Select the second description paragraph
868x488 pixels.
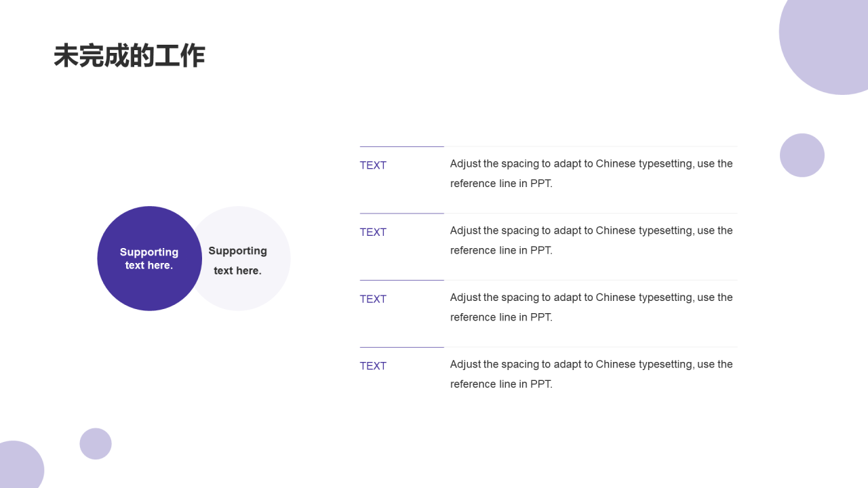click(x=591, y=241)
